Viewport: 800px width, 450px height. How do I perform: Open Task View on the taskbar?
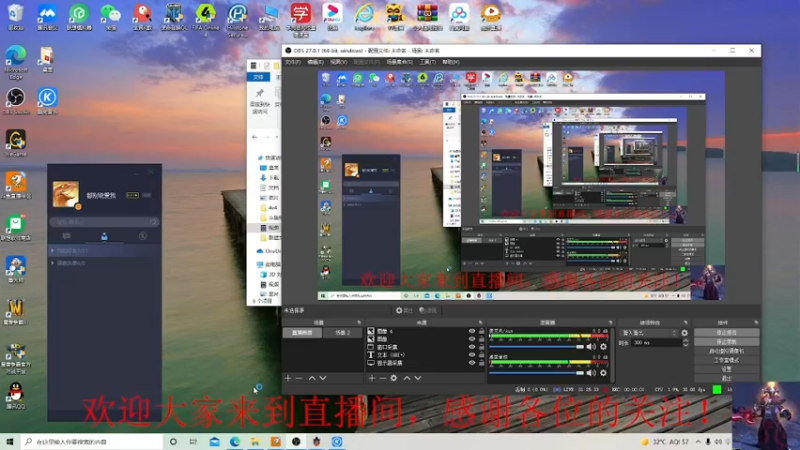tap(193, 442)
